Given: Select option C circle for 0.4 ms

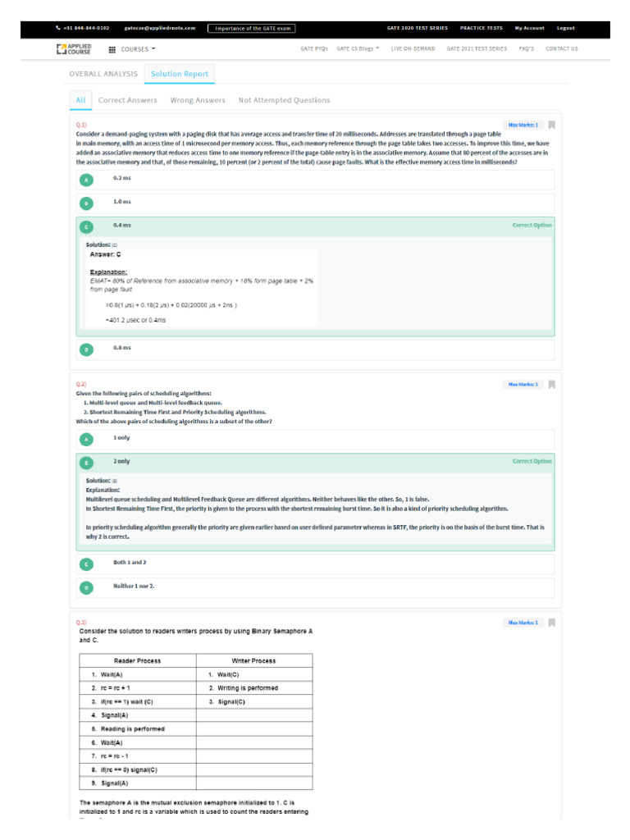Looking at the screenshot, I should (x=86, y=227).
